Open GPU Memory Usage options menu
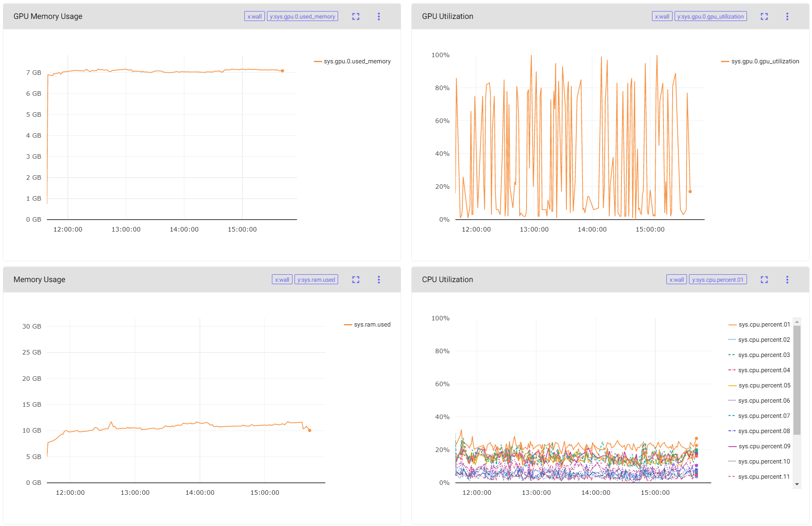This screenshot has height=526, width=812. pyautogui.click(x=379, y=16)
